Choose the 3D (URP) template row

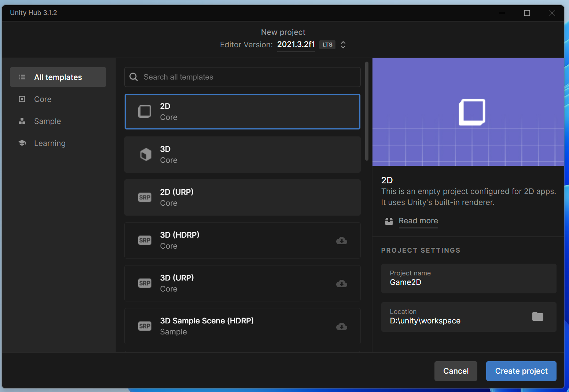242,283
